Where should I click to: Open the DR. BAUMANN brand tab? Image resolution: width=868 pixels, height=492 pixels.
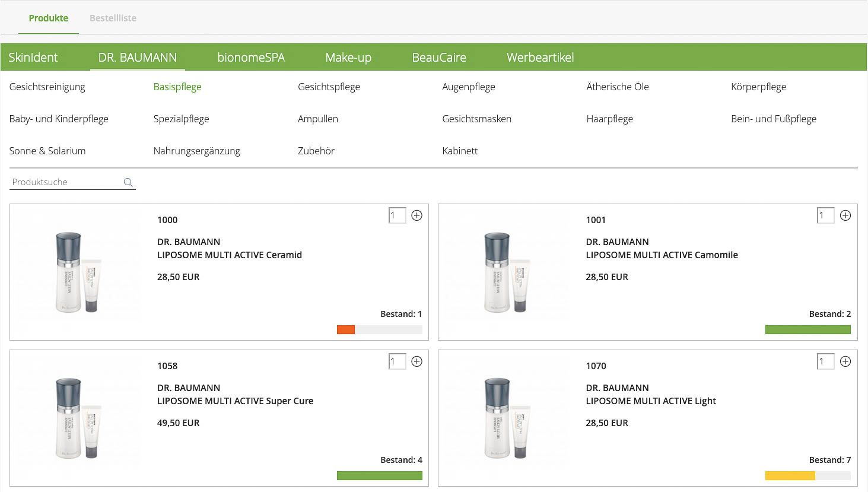click(x=138, y=58)
